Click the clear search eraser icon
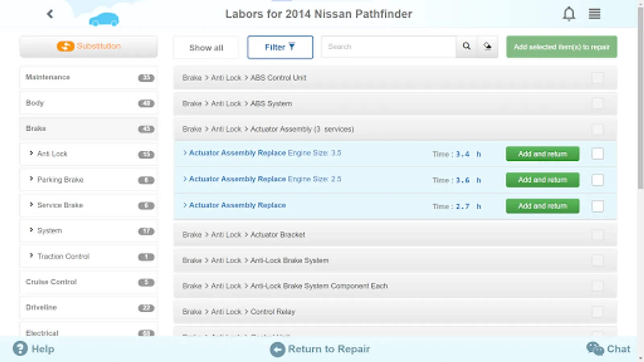This screenshot has width=644, height=362. coord(487,47)
